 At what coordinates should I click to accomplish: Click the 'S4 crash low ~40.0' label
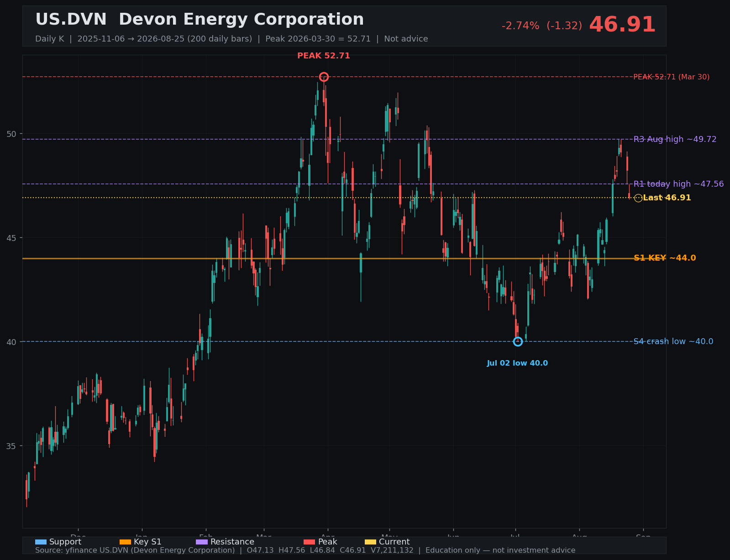coord(673,341)
